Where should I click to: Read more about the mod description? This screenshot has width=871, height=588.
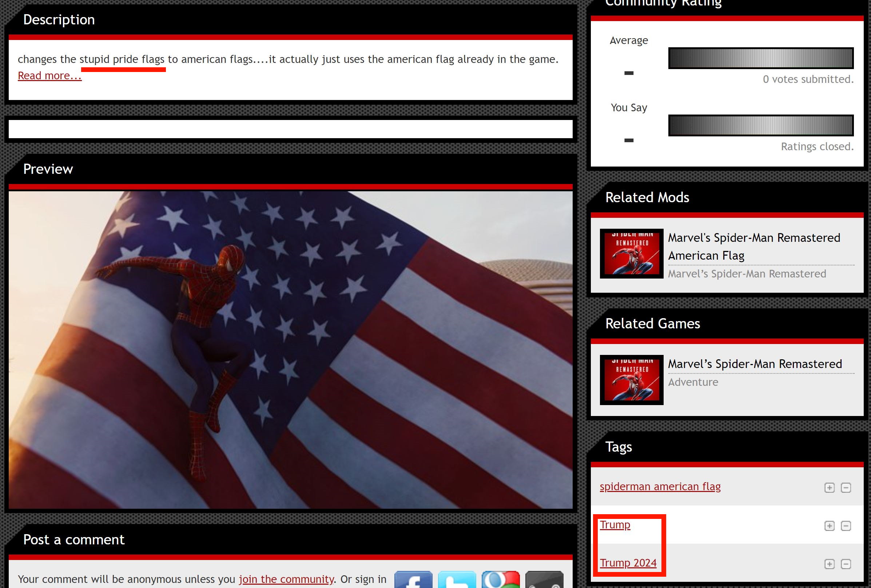tap(49, 76)
